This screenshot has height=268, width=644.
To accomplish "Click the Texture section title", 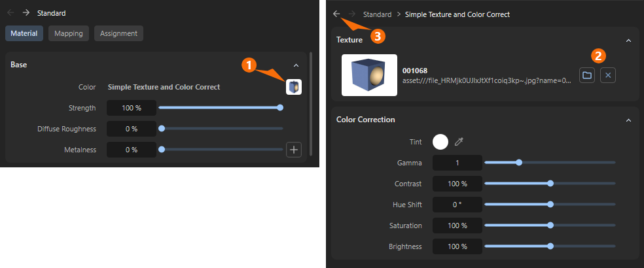I will (349, 40).
